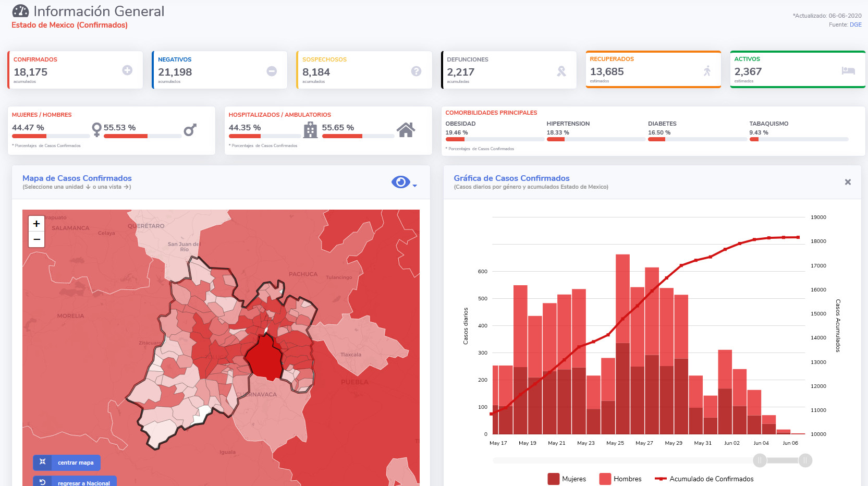Click the hospital building icon
The width and height of the screenshot is (868, 486).
pos(311,129)
